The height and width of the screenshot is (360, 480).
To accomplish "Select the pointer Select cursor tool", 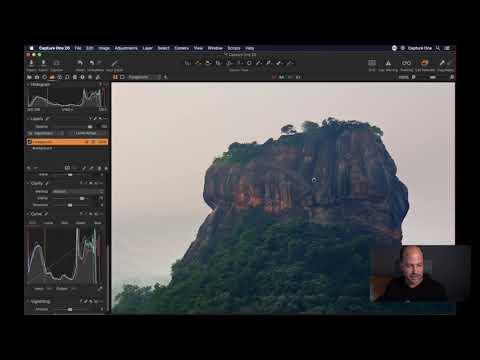I will tap(188, 63).
